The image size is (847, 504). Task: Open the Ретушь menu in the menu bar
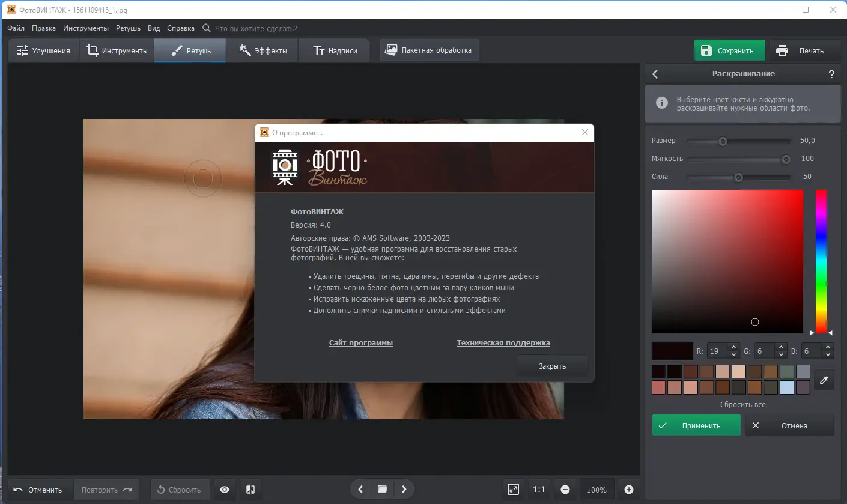coord(128,28)
